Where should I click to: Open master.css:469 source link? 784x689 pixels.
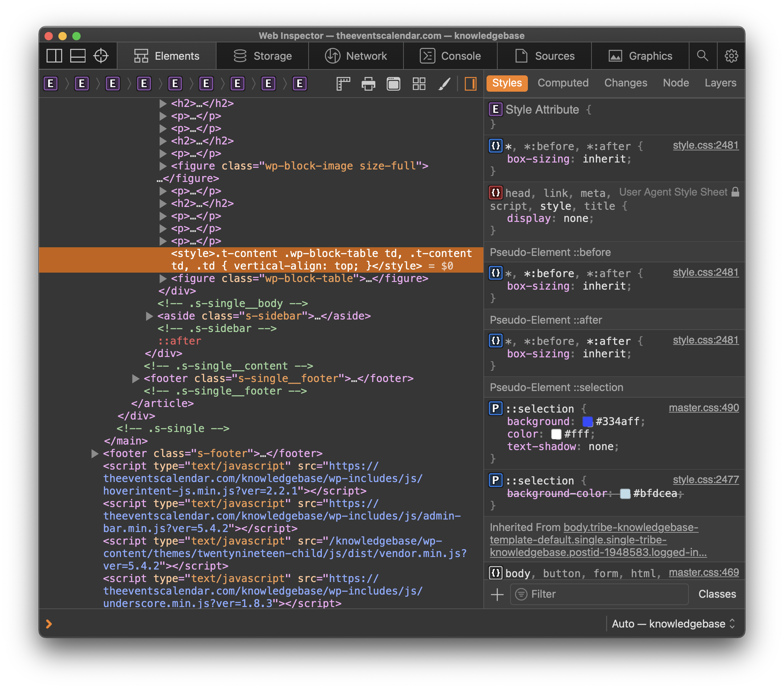click(x=703, y=572)
